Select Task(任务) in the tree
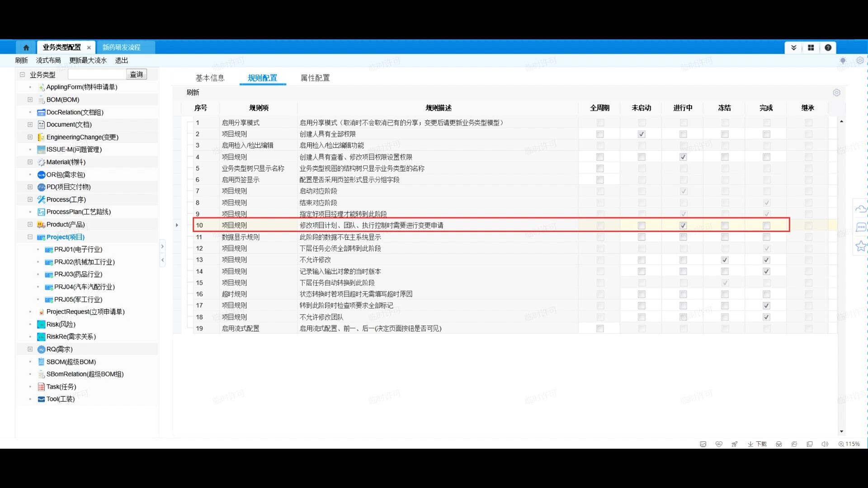The image size is (868, 488). click(61, 387)
